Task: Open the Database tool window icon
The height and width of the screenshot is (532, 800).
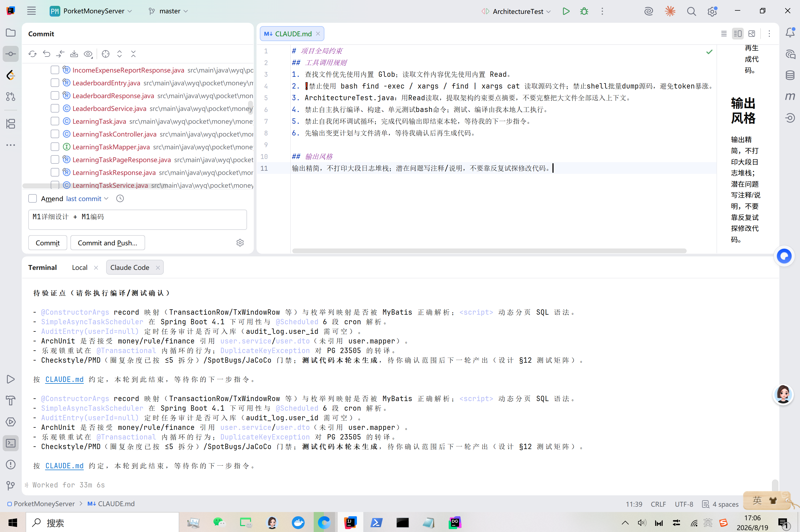Action: [790, 75]
